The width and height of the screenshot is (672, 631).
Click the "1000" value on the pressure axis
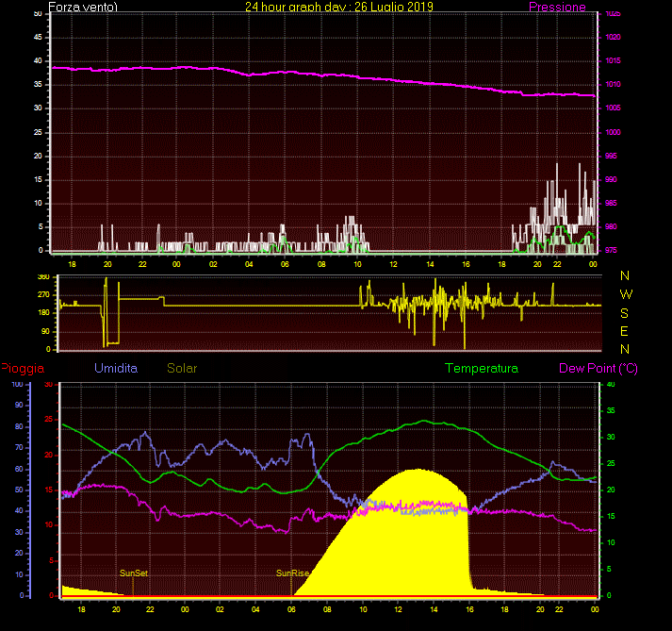click(x=613, y=132)
